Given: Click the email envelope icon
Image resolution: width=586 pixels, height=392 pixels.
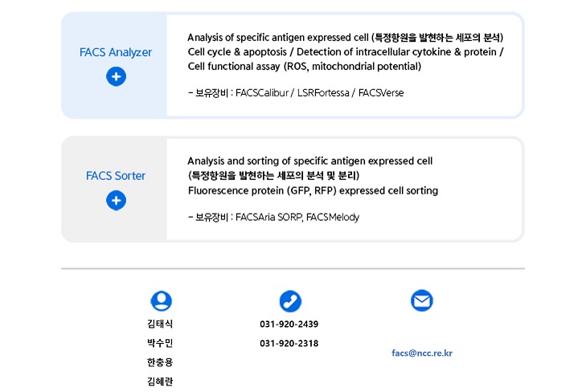Looking at the screenshot, I should click(422, 300).
